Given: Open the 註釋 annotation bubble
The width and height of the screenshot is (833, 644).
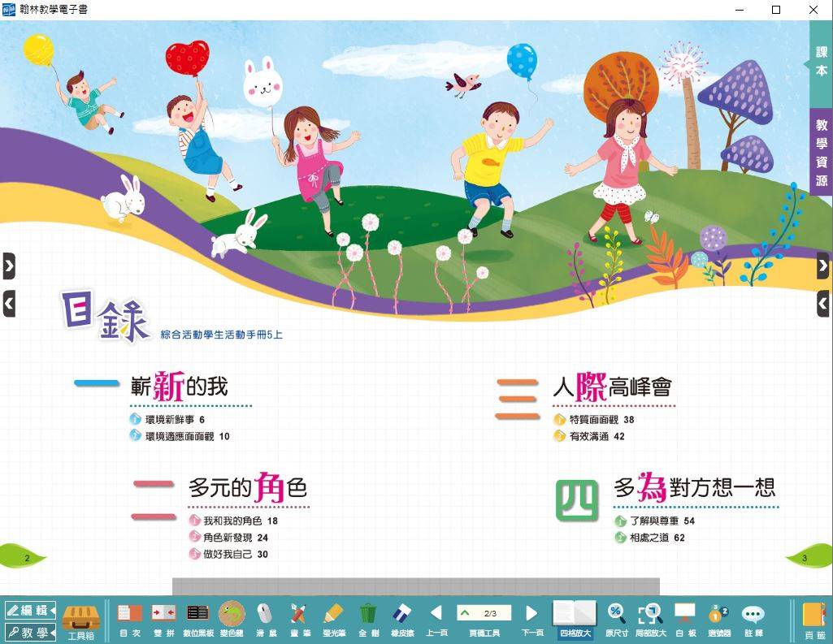Looking at the screenshot, I should click(x=753, y=620).
